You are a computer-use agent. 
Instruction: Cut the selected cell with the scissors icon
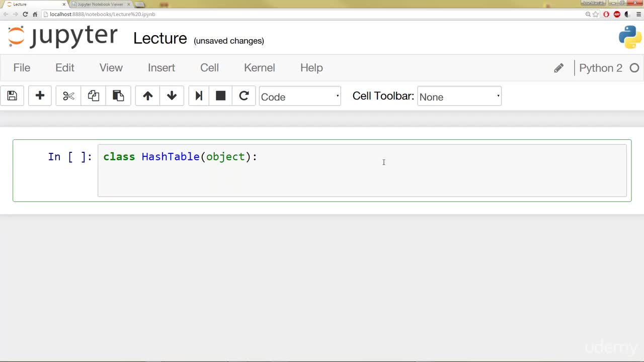click(68, 96)
